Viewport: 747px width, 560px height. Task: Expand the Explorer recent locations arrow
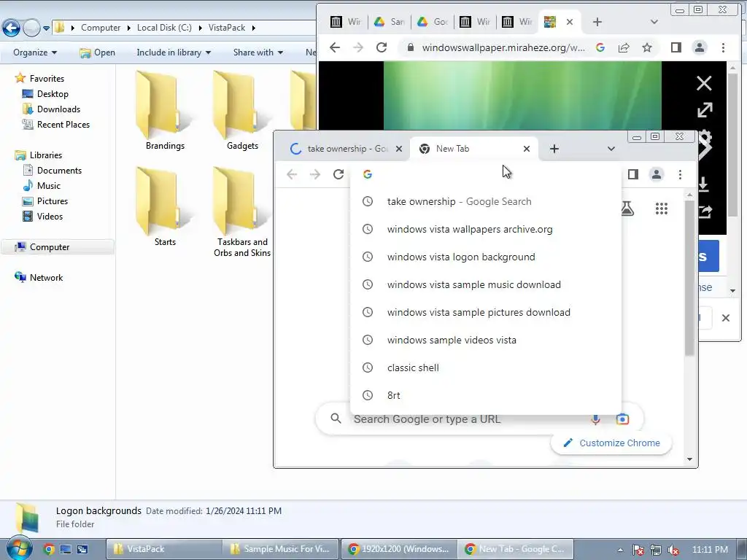click(46, 28)
